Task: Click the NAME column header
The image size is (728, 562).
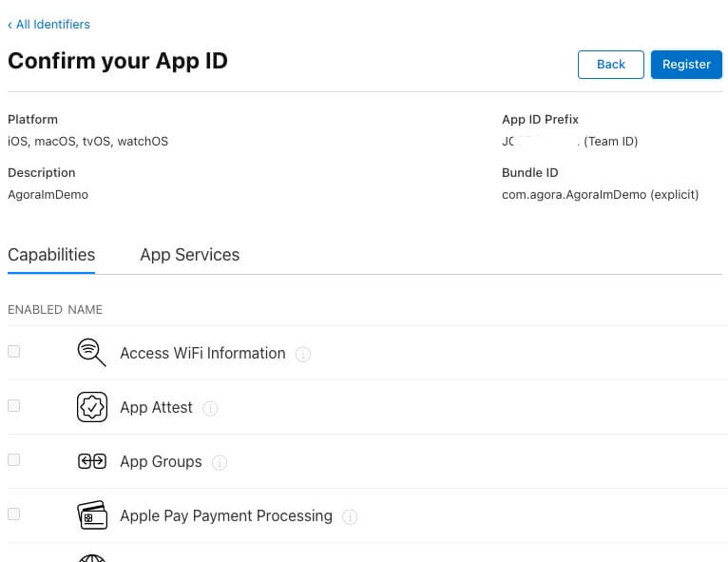Action: (x=85, y=309)
